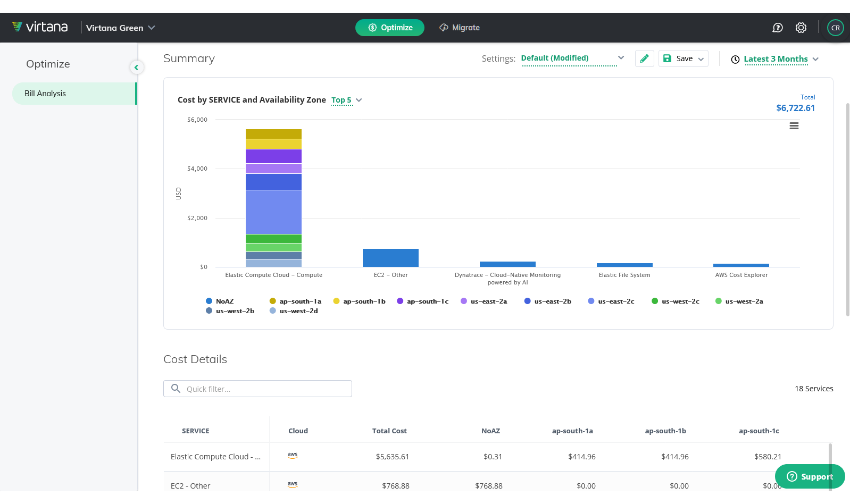Expand the Save options arrow
Screen dimensions: 850x504
coord(701,59)
